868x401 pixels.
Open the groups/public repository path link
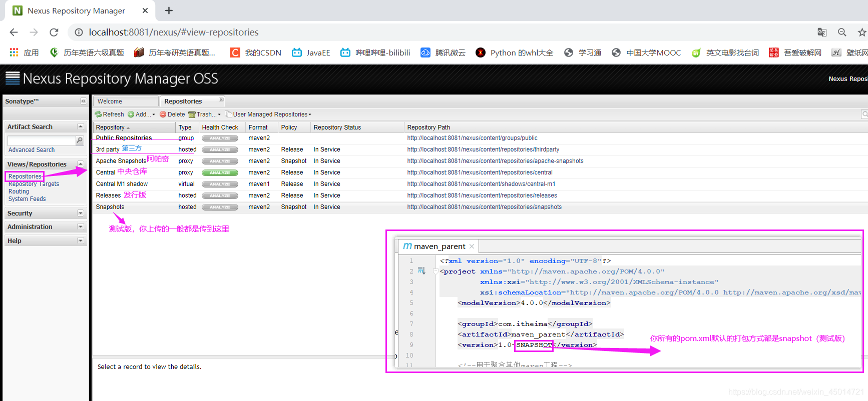(x=472, y=138)
